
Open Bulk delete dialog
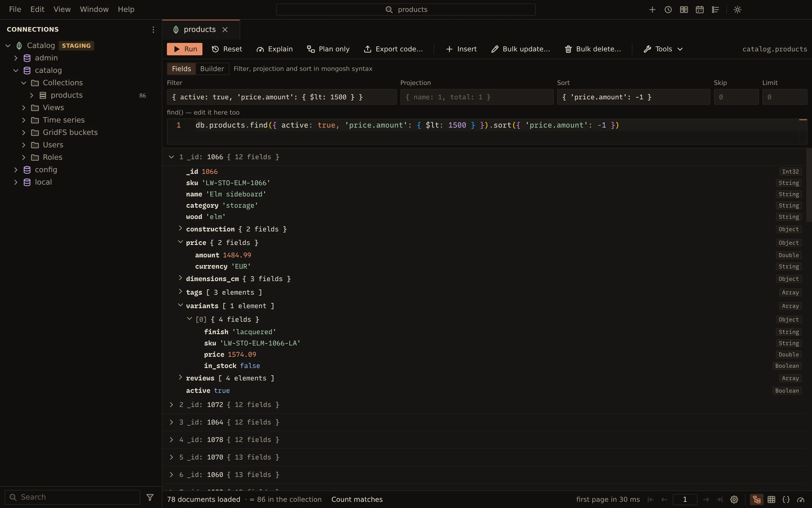593,49
